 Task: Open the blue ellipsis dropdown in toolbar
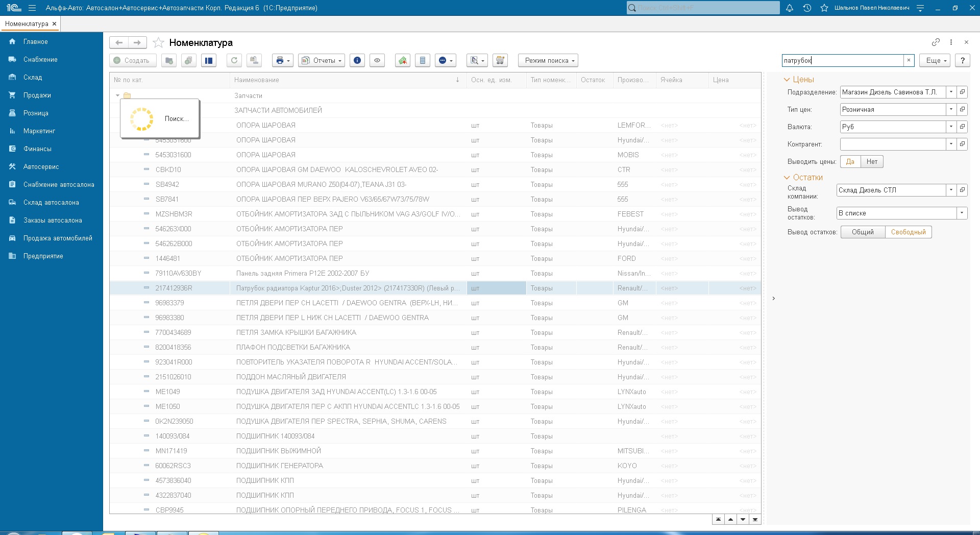446,60
